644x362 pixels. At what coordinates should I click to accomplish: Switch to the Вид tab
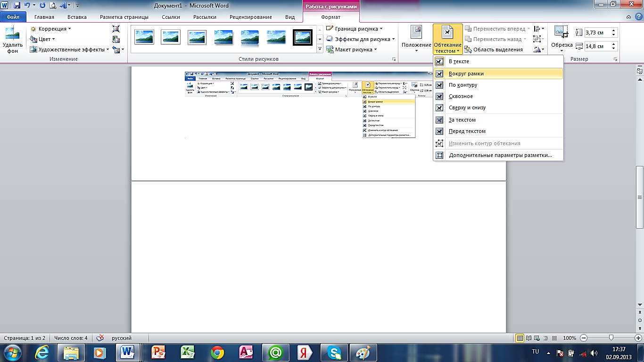click(x=290, y=17)
